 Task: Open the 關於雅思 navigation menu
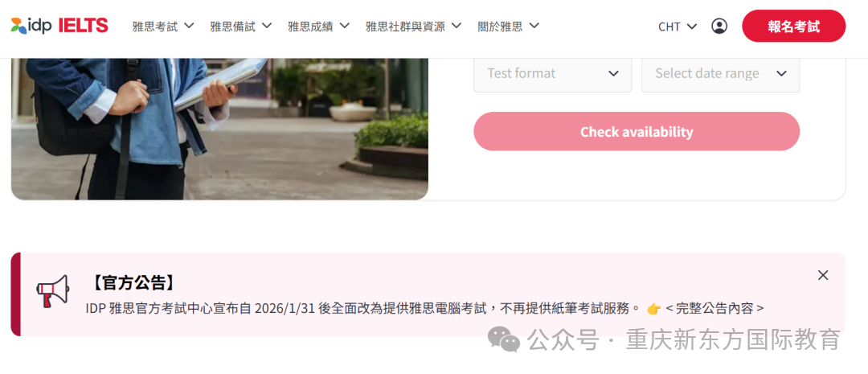pyautogui.click(x=508, y=26)
